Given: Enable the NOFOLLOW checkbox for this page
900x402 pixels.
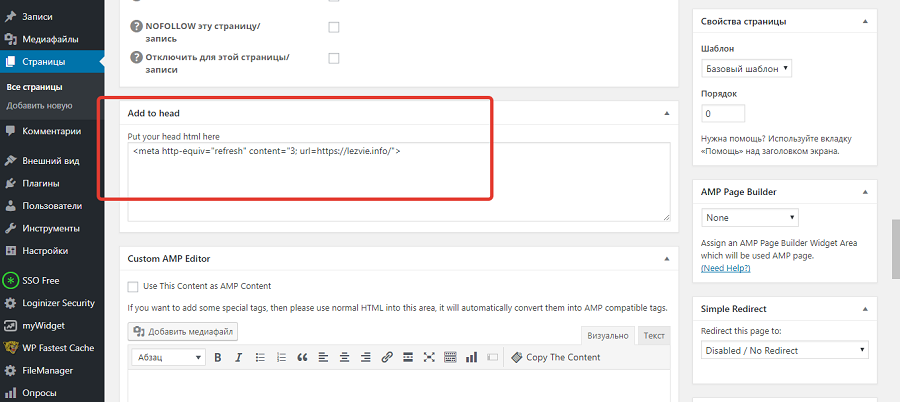Looking at the screenshot, I should [x=334, y=27].
